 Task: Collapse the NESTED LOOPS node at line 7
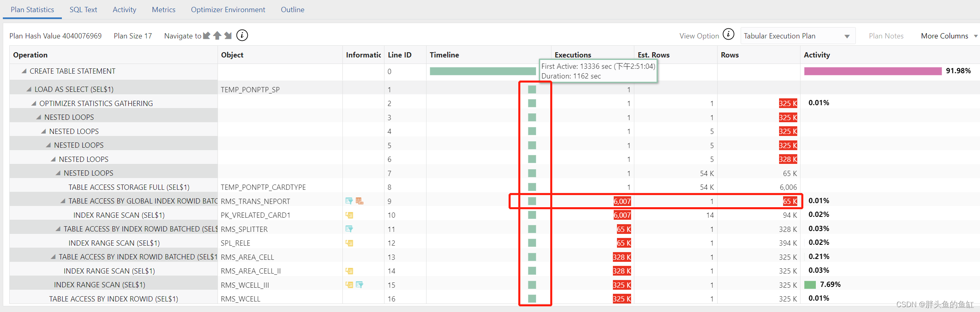coord(58,173)
